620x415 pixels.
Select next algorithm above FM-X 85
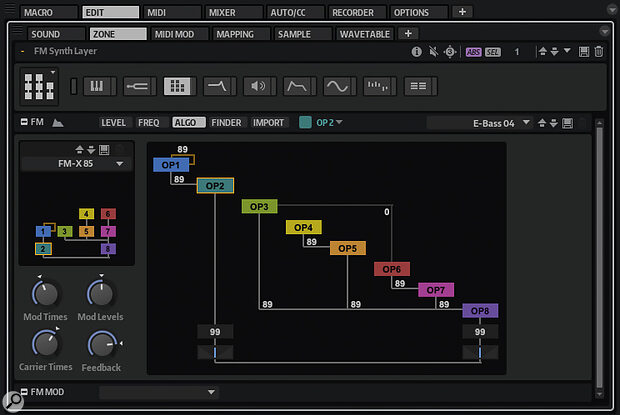point(91,149)
